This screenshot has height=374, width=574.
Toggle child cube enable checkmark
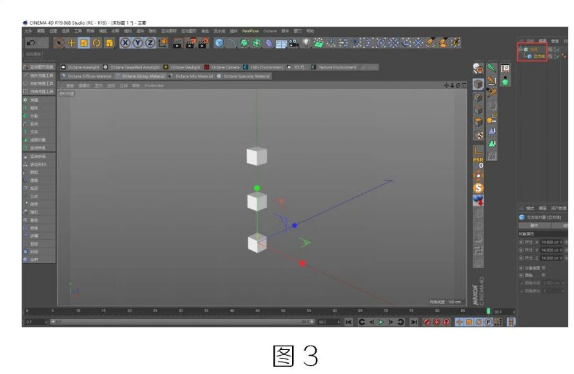558,56
